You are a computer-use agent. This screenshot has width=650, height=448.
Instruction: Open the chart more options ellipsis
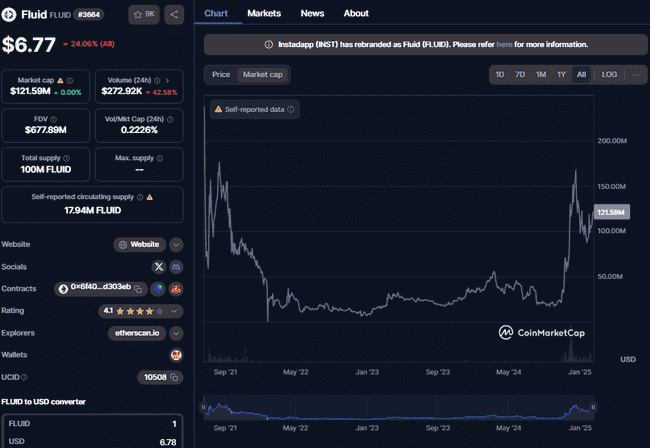(x=637, y=75)
